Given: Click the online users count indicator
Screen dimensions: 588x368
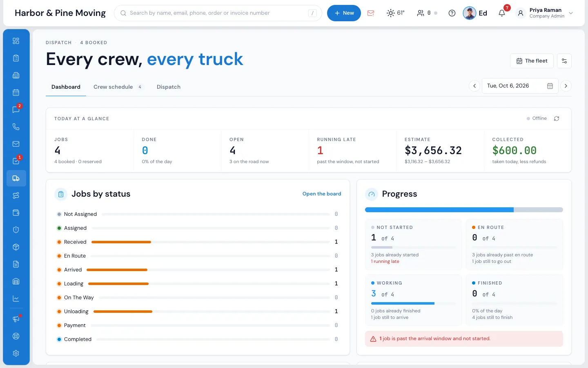Looking at the screenshot, I should pyautogui.click(x=427, y=13).
